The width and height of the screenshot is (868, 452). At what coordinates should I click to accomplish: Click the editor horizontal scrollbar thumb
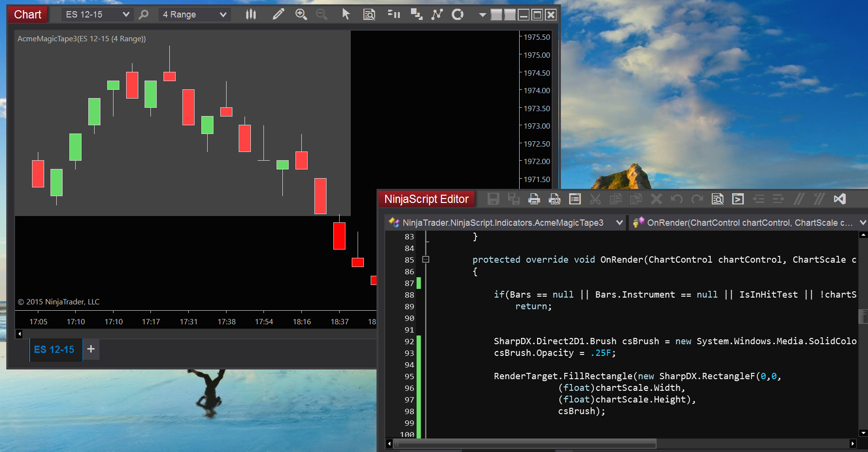525,444
